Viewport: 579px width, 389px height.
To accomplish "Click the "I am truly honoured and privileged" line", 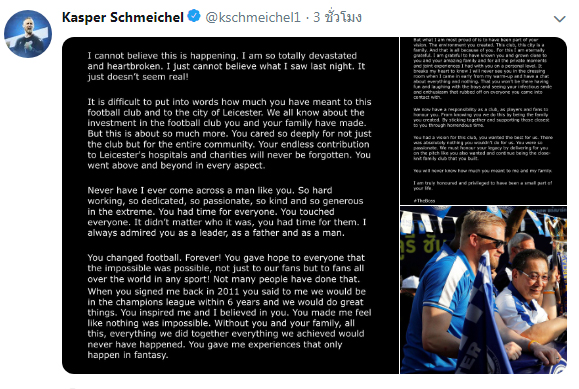I will pos(483,185).
